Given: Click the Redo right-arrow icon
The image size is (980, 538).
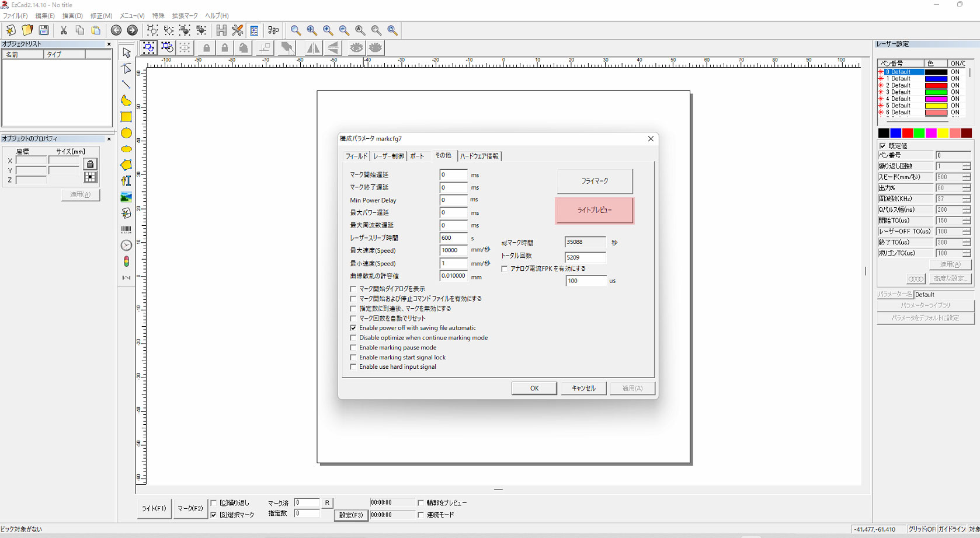Looking at the screenshot, I should (133, 30).
